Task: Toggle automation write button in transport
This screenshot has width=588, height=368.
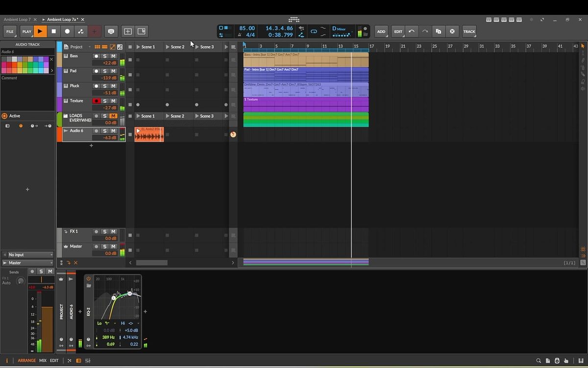Action: click(x=81, y=31)
